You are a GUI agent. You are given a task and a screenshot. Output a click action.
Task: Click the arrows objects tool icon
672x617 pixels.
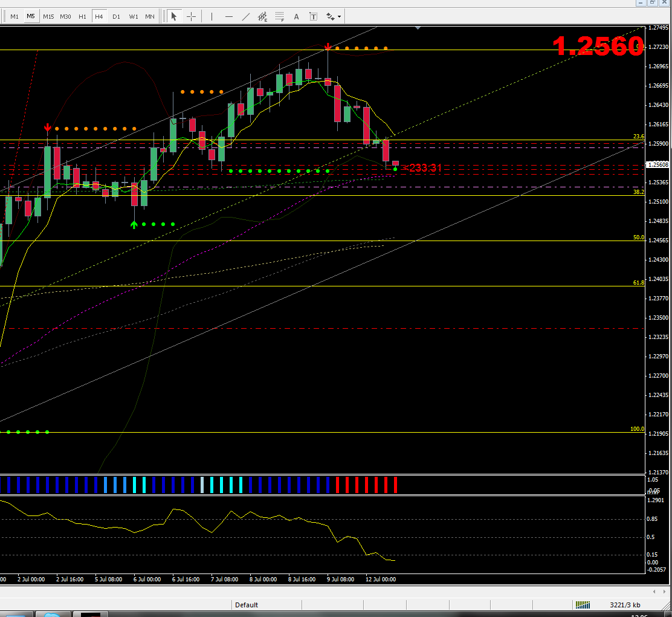330,17
